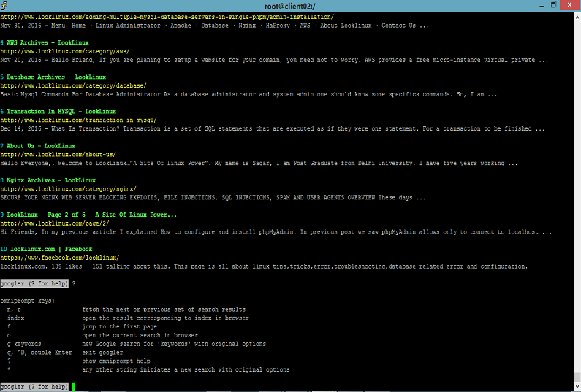Image resolution: width=581 pixels, height=392 pixels.
Task: Click the scrollbar up arrow
Action: 577,17
